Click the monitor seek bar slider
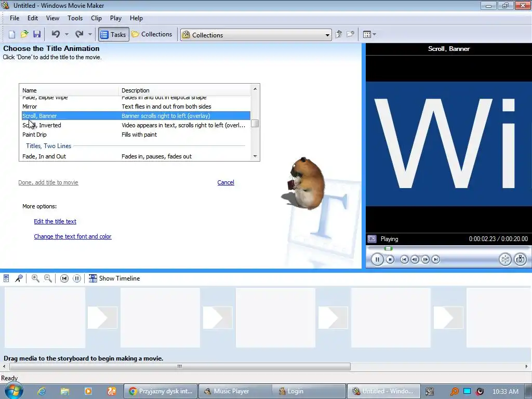 (x=389, y=249)
